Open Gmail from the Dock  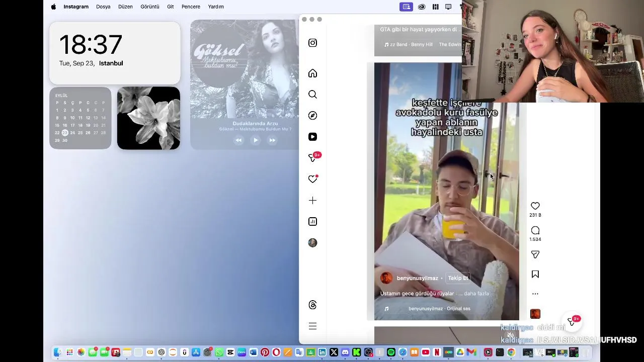[x=471, y=352]
